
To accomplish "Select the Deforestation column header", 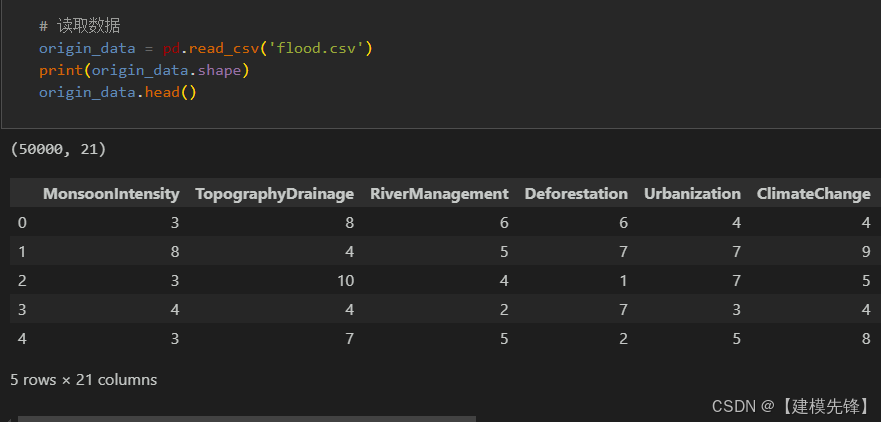I will pyautogui.click(x=576, y=194).
